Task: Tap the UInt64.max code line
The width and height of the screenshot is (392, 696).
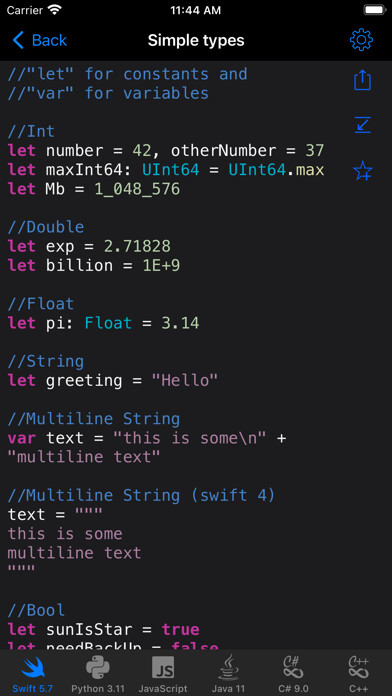Action: coord(166,170)
